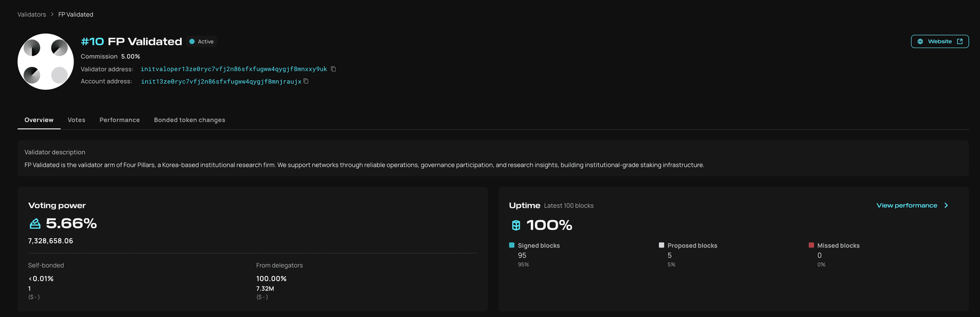Click the Signed blocks teal swatch
Screen dimensions: 980x317
511,245
